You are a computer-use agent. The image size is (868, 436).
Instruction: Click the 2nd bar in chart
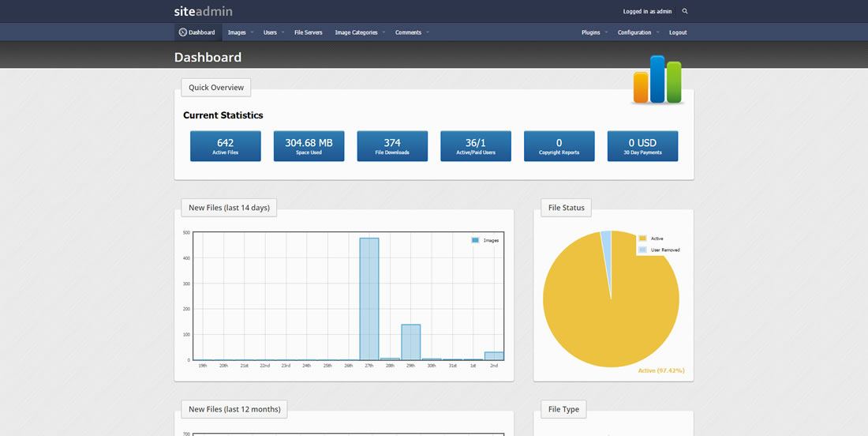coord(494,356)
